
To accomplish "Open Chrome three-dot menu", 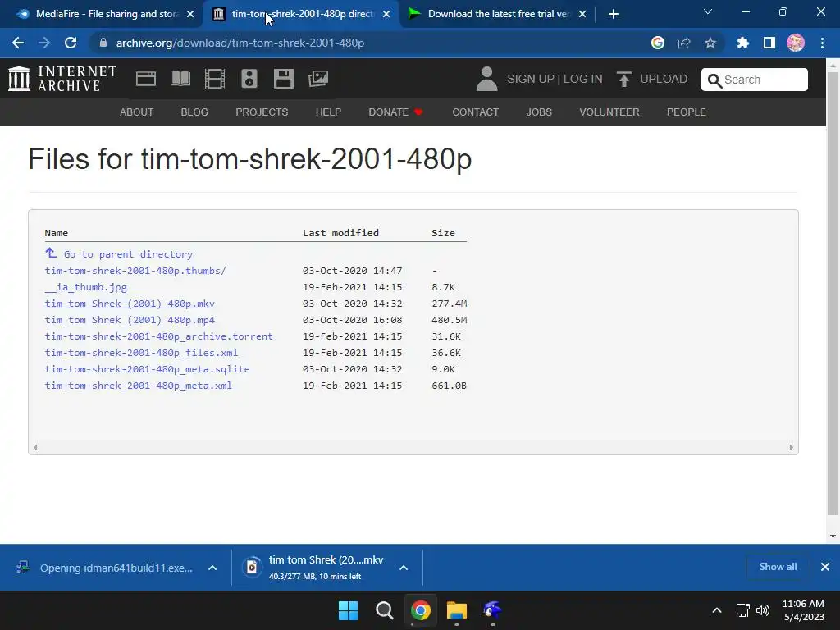I will click(822, 43).
